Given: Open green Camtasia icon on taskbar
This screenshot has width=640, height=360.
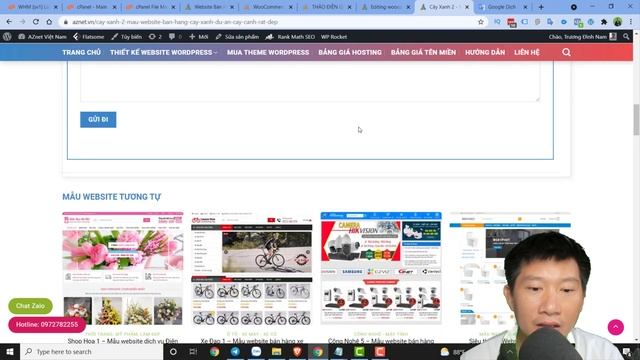Looking at the screenshot, I should tap(359, 351).
